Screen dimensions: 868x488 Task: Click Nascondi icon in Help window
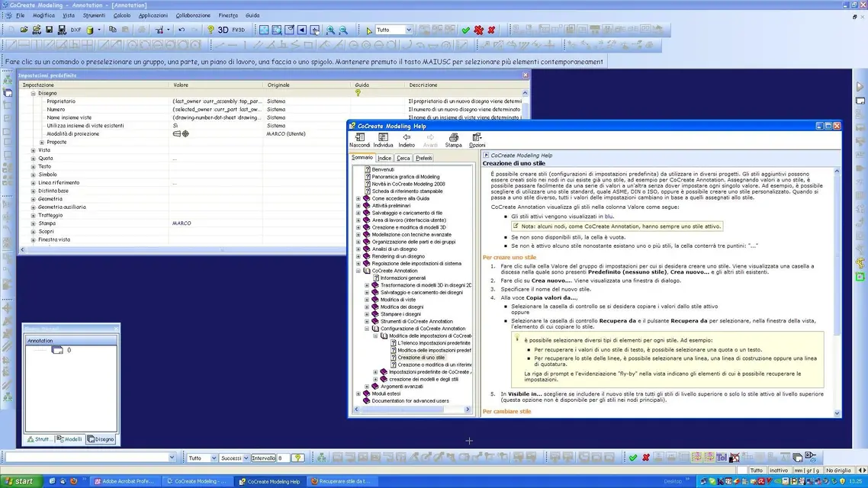pos(359,140)
